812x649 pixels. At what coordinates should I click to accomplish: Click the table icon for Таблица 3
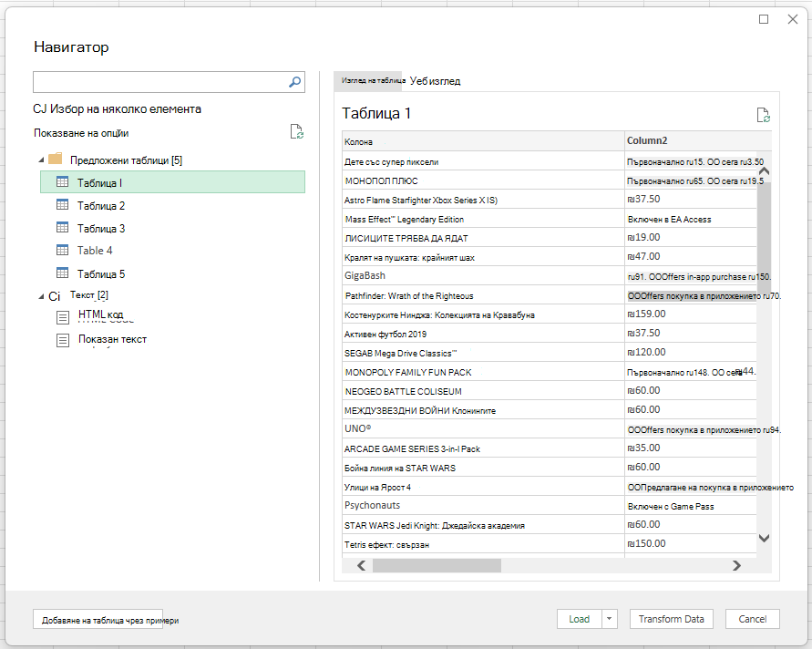pyautogui.click(x=62, y=227)
